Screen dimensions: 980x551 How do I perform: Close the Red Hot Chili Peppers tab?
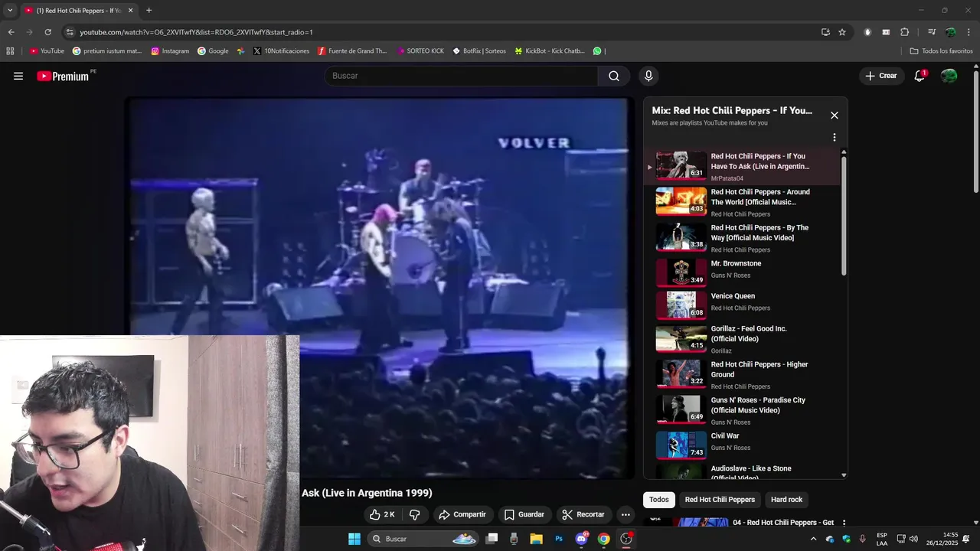coord(130,11)
